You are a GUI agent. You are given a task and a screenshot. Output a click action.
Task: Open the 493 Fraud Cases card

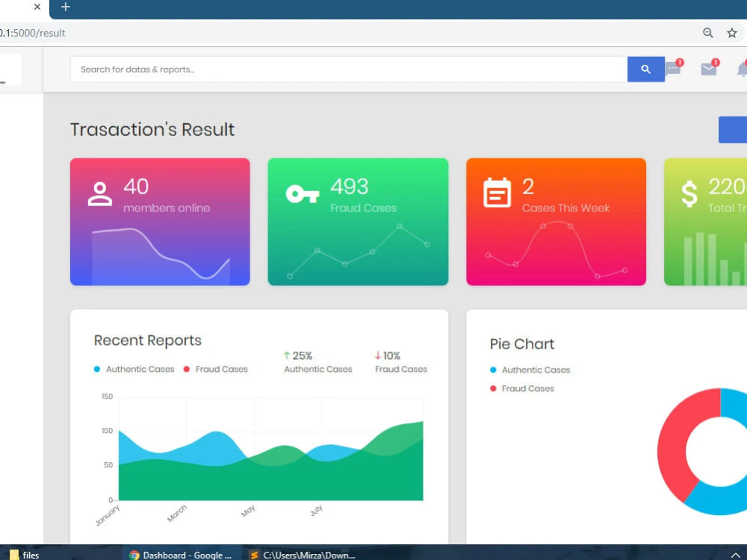click(358, 222)
